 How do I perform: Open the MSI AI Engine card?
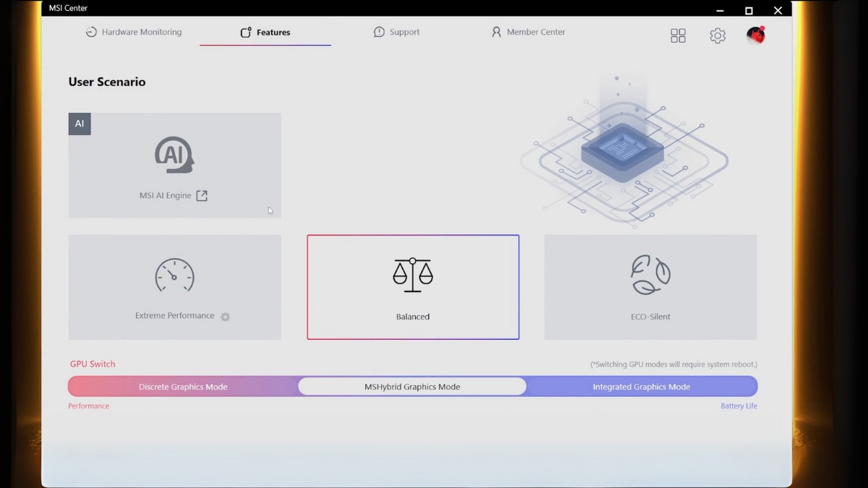pyautogui.click(x=174, y=165)
